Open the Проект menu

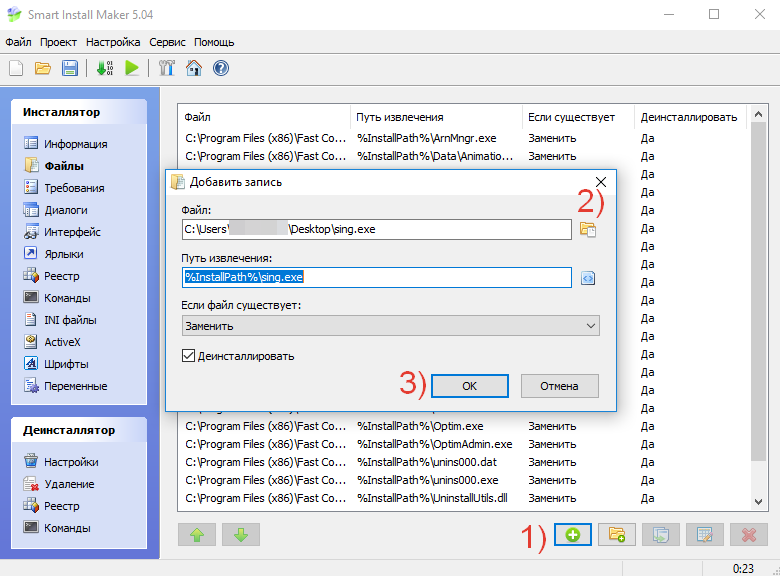point(58,42)
